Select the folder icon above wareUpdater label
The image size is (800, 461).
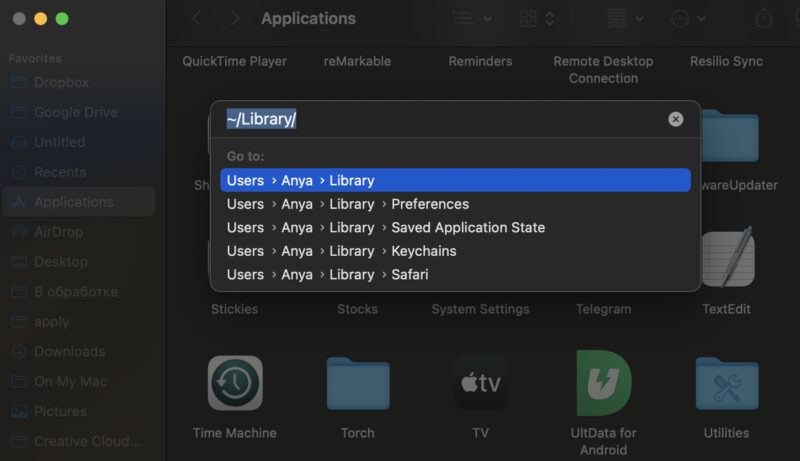(x=730, y=136)
